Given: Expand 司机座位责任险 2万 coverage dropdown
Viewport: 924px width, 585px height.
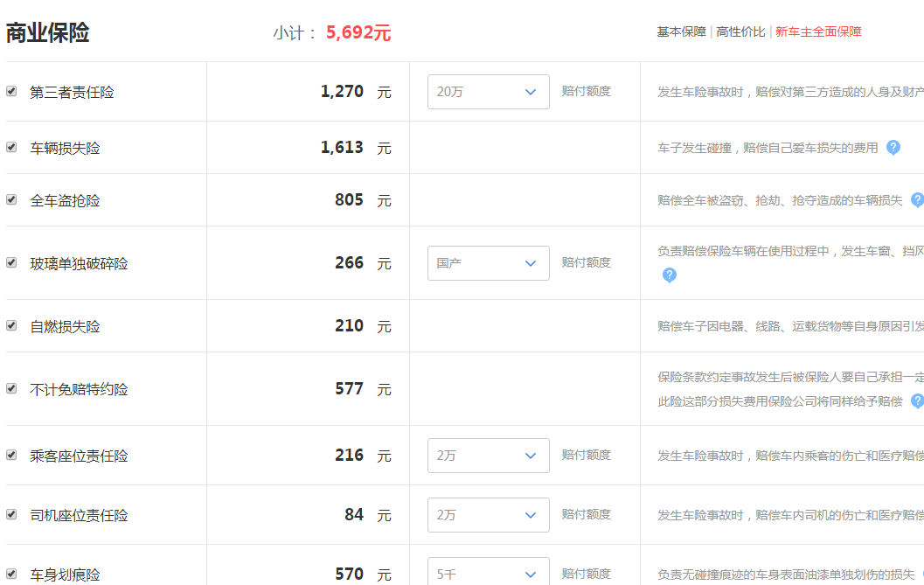Looking at the screenshot, I should (489, 515).
